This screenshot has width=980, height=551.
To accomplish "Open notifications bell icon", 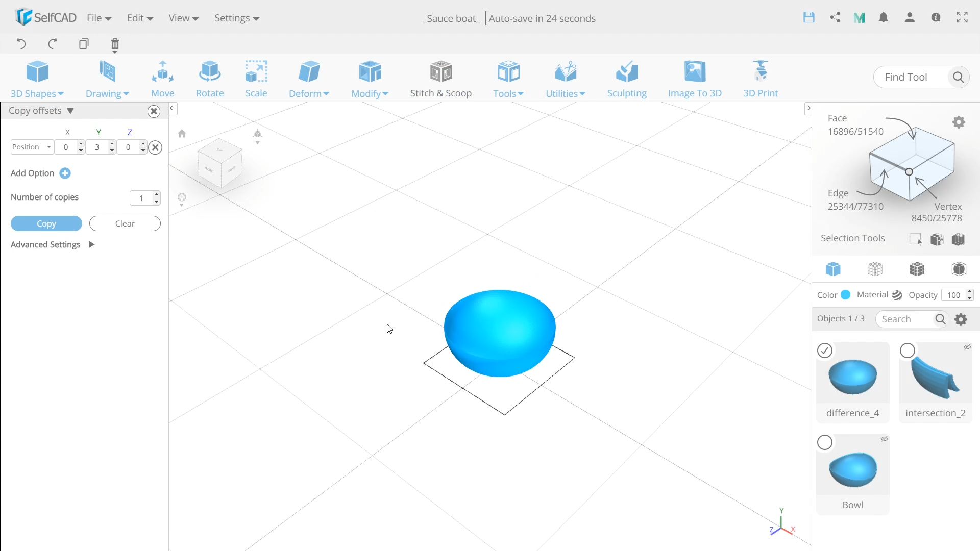I will click(x=884, y=17).
